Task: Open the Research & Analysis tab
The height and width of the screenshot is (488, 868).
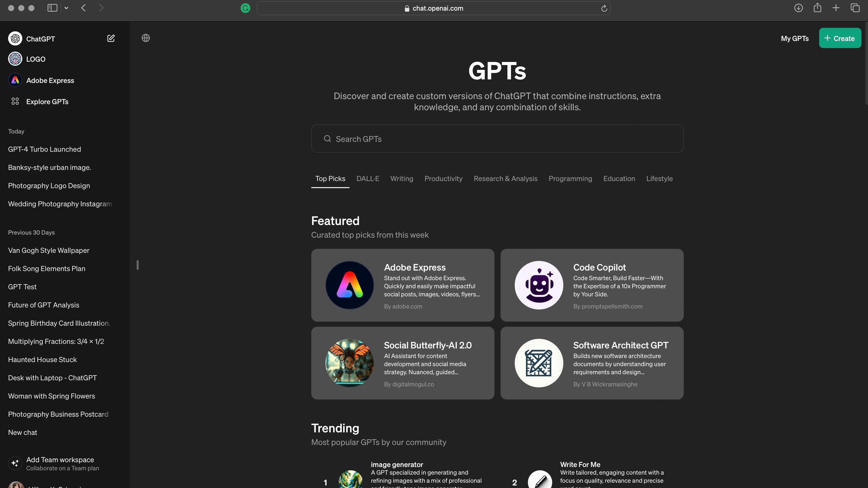Action: (x=505, y=179)
